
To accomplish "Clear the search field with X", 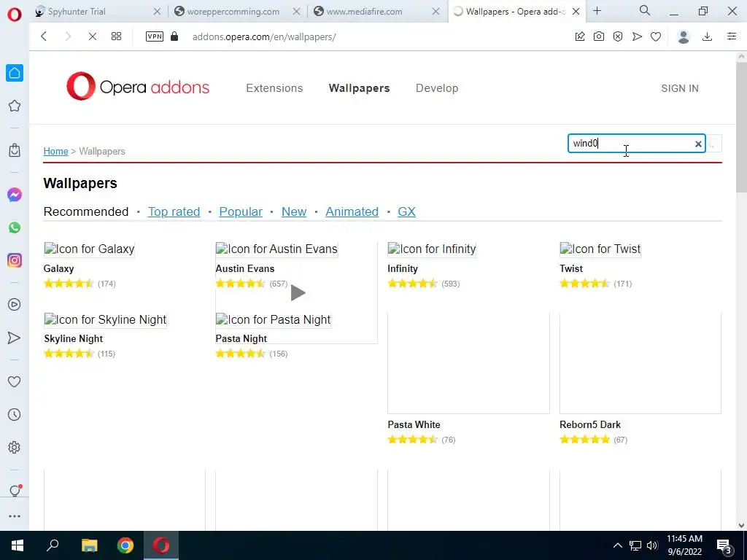I will point(698,144).
